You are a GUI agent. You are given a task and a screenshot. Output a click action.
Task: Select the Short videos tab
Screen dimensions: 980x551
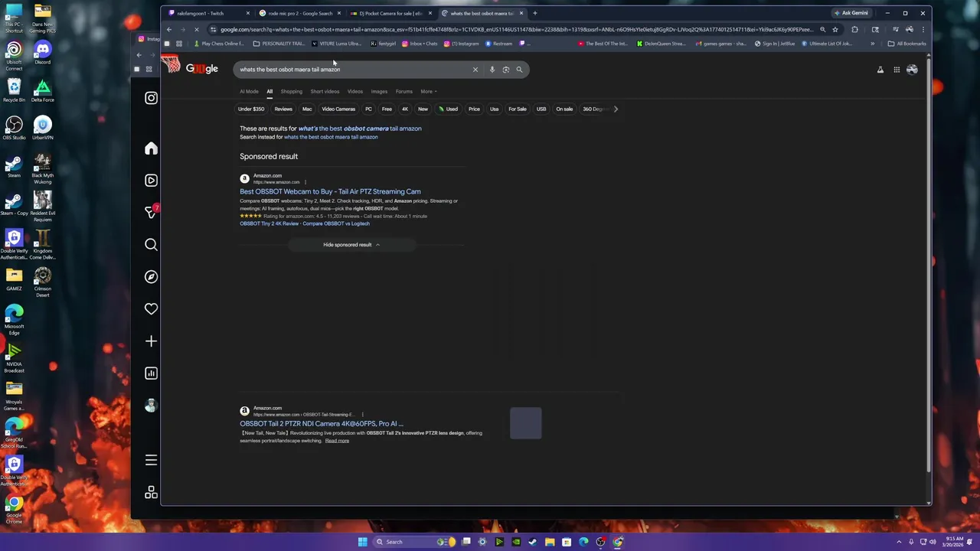point(325,92)
